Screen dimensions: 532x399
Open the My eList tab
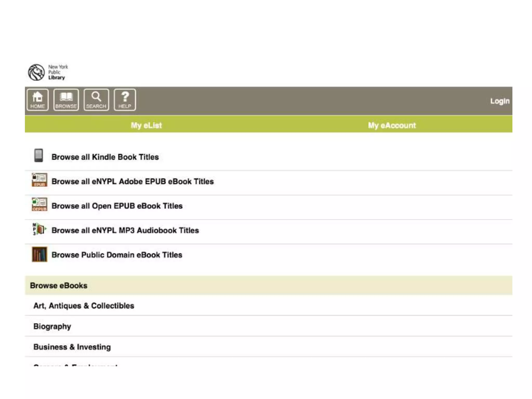146,125
